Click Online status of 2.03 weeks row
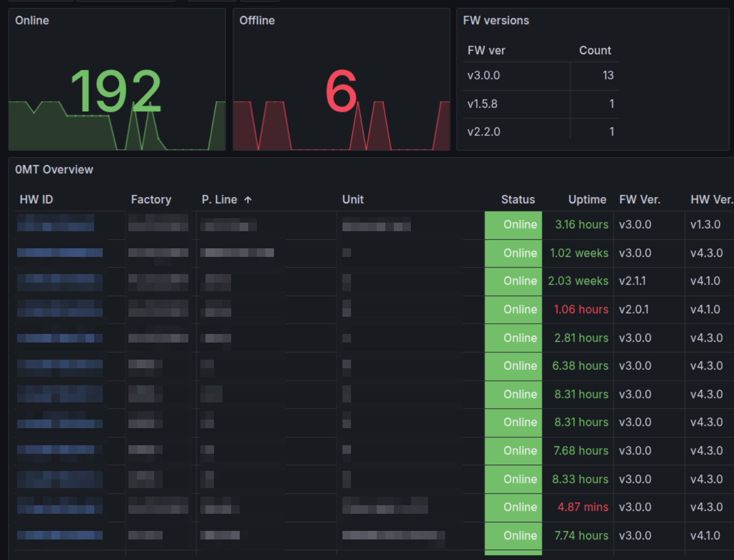This screenshot has width=734, height=560. 513,281
